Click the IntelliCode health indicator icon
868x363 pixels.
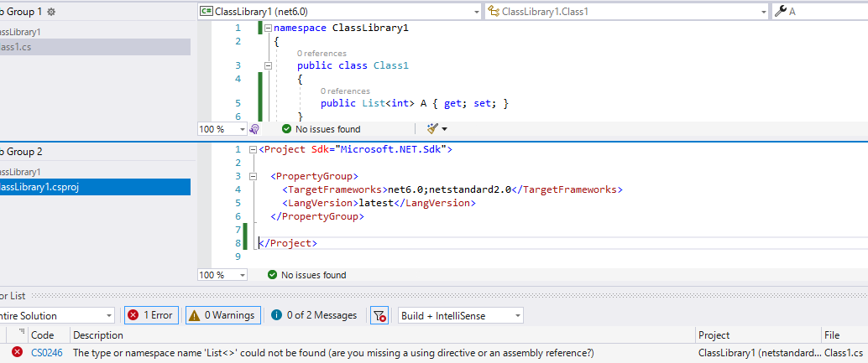click(x=254, y=129)
